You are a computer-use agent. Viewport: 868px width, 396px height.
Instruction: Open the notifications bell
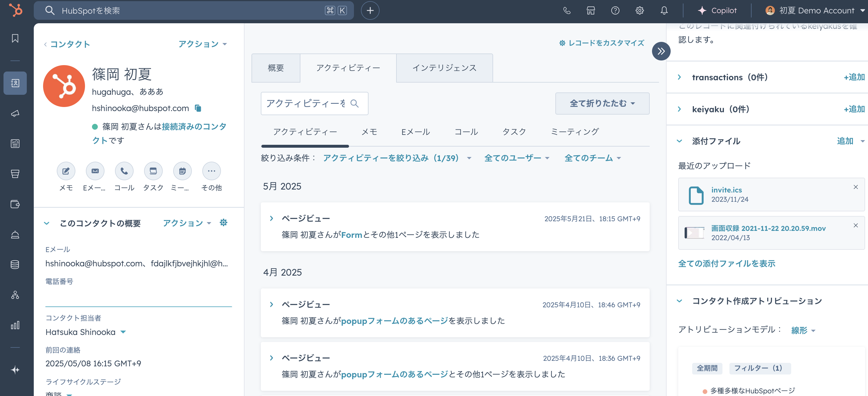(x=664, y=10)
